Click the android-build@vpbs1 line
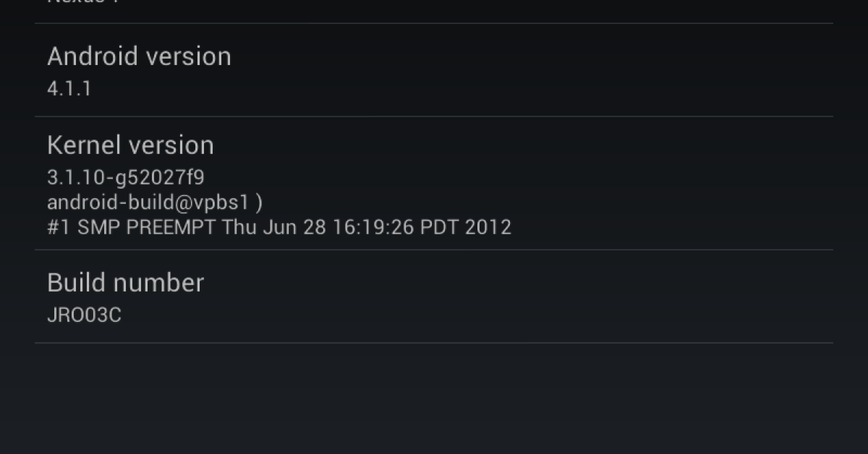 154,202
